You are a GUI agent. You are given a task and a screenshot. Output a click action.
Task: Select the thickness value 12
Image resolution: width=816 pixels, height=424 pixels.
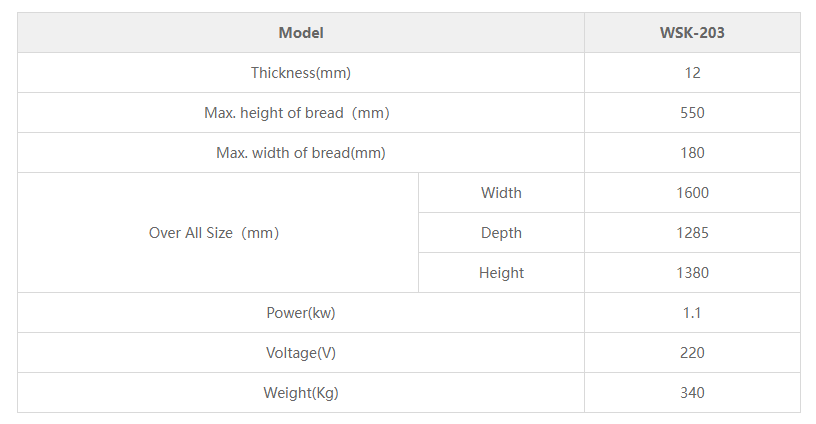point(692,73)
